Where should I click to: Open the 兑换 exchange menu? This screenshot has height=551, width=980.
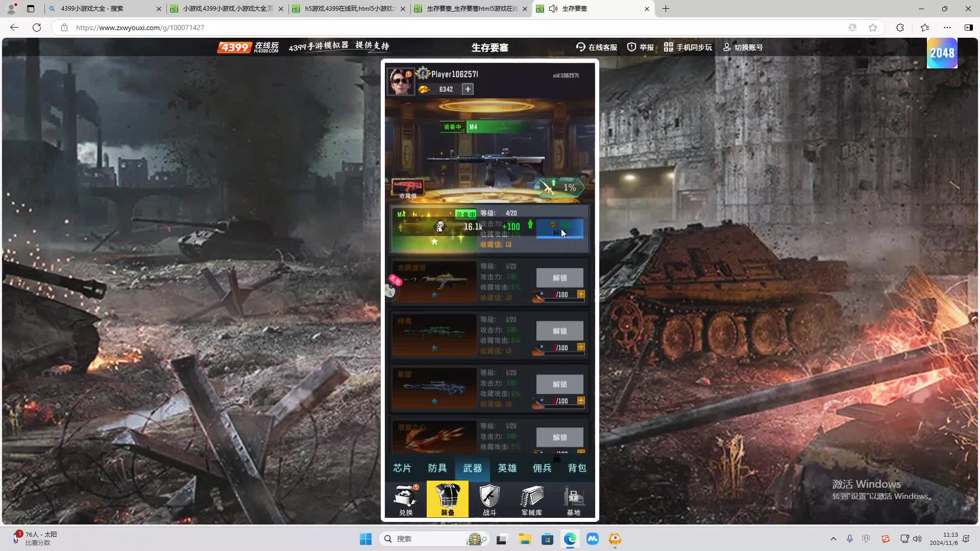406,499
